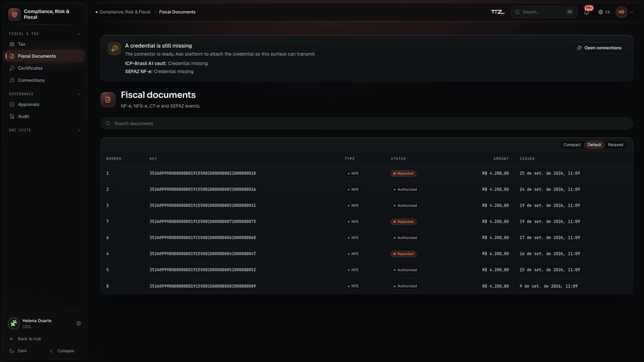
Task: Click the Tax icon in the sidebar
Action: [12, 44]
